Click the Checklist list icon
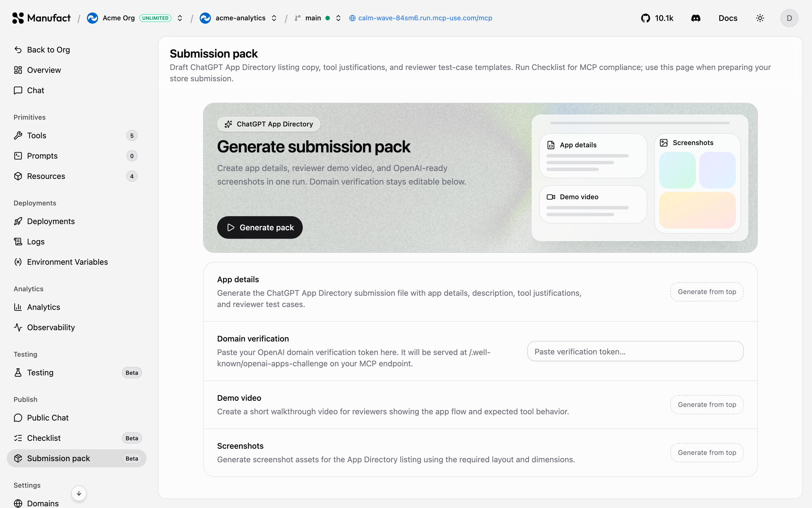Screen dimensions: 812x508 tap(18, 438)
